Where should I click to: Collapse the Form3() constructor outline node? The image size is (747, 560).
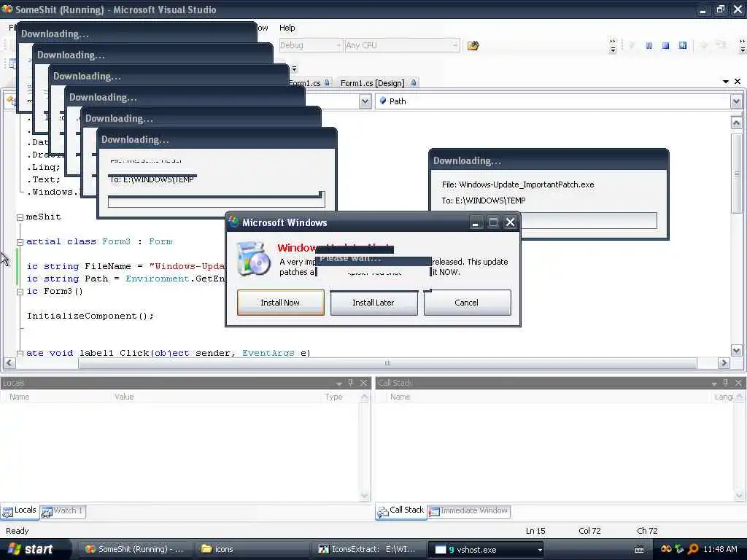20,292
